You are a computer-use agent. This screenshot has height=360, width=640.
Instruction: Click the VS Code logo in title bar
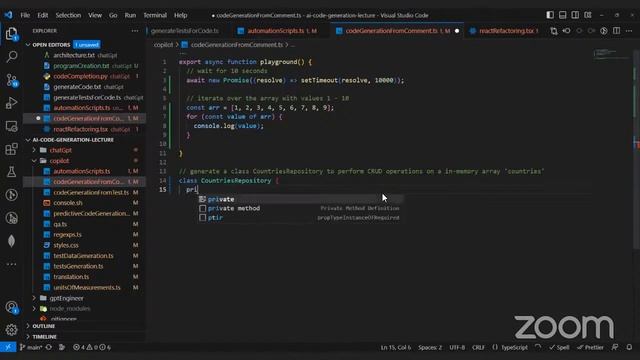[8, 15]
